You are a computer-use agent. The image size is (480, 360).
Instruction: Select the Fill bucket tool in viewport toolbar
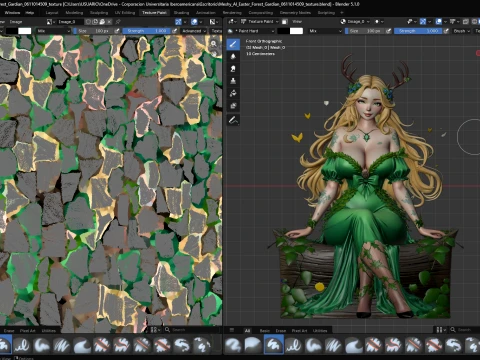pyautogui.click(x=233, y=93)
